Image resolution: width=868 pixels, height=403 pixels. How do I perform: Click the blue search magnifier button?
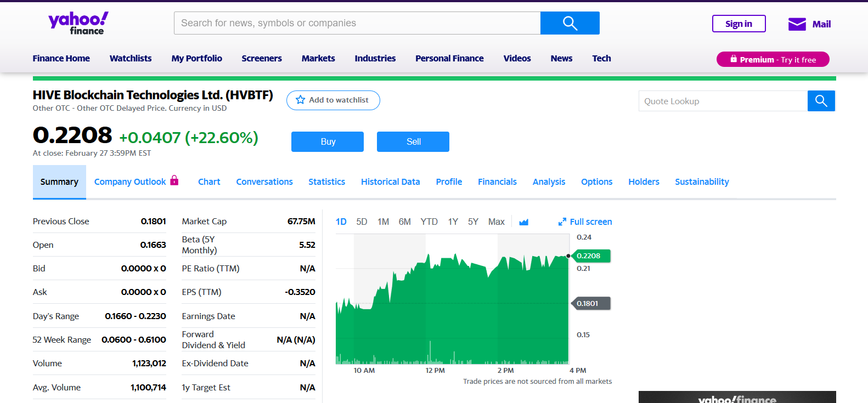[570, 23]
